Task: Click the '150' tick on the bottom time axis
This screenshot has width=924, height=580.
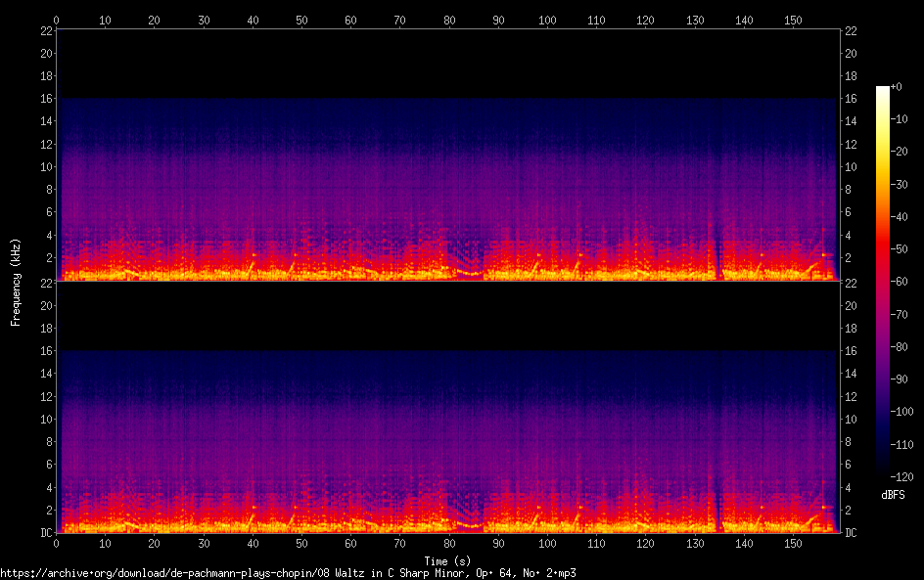Action: point(793,544)
